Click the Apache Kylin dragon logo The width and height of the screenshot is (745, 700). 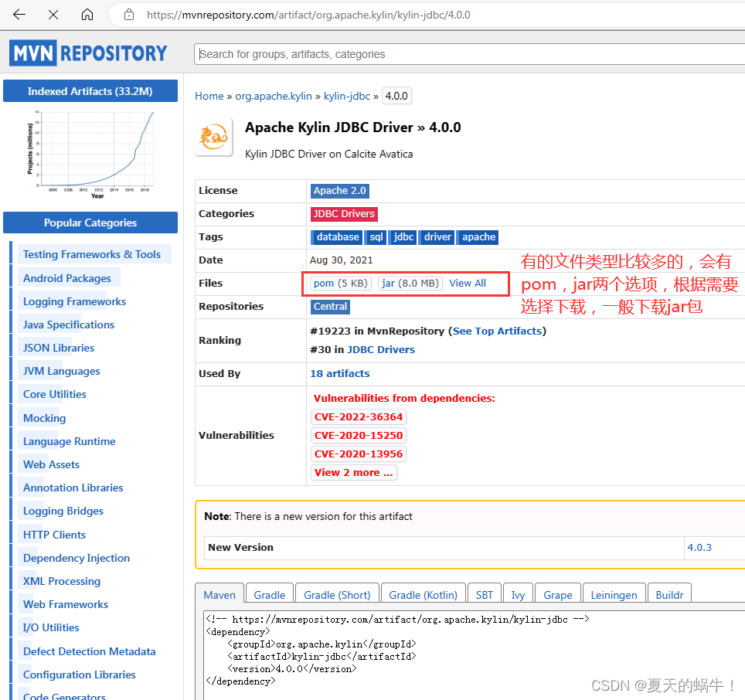(x=214, y=137)
